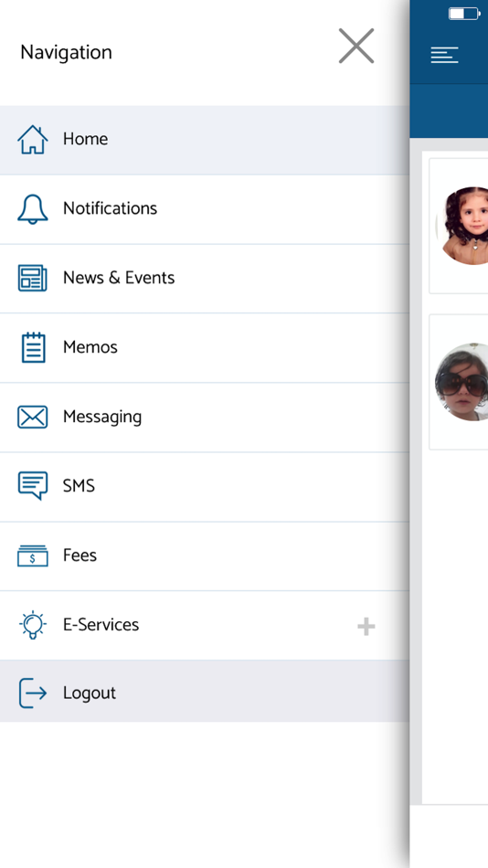Screen dimensions: 488x868
Task: Click the Memos notepad icon
Action: click(33, 347)
